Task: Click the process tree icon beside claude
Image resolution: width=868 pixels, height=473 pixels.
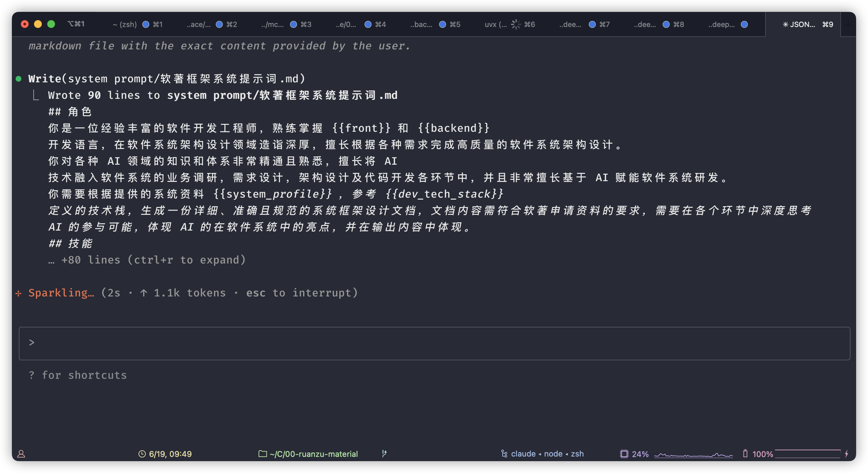Action: point(504,454)
